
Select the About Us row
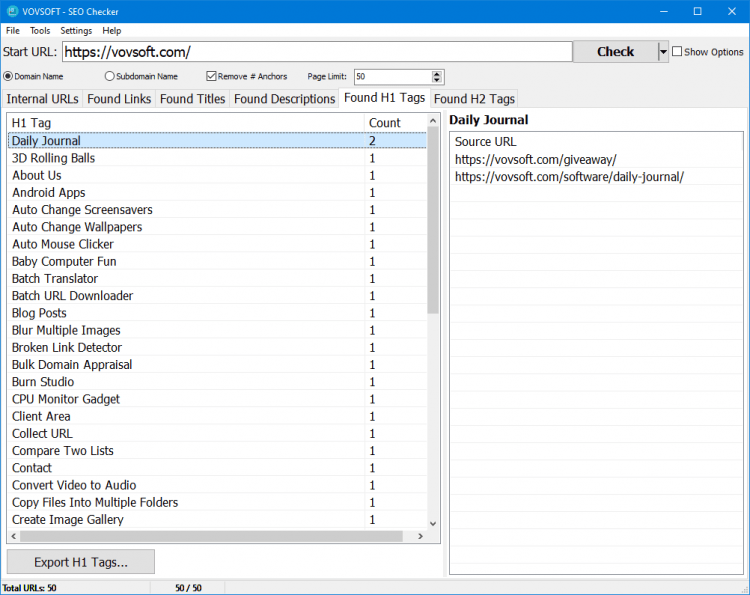217,175
